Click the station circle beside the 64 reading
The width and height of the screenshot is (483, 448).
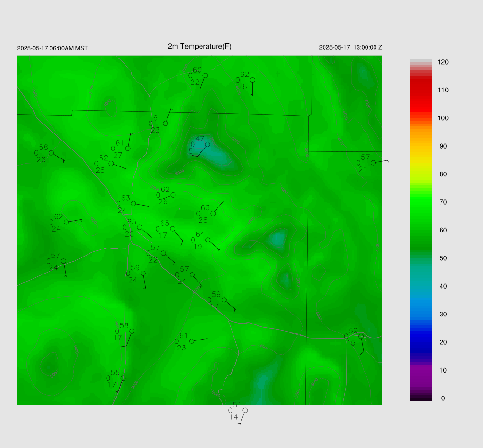click(208, 240)
